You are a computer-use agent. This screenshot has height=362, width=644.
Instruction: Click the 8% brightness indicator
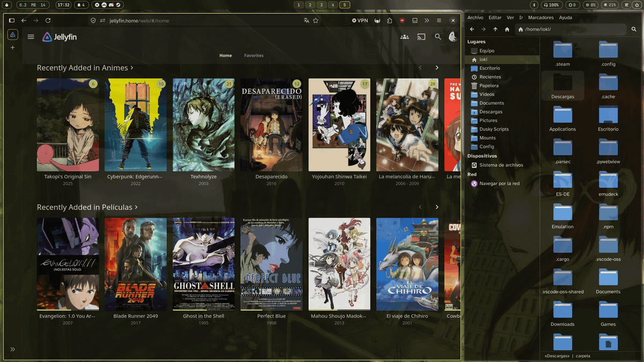[x=591, y=5]
